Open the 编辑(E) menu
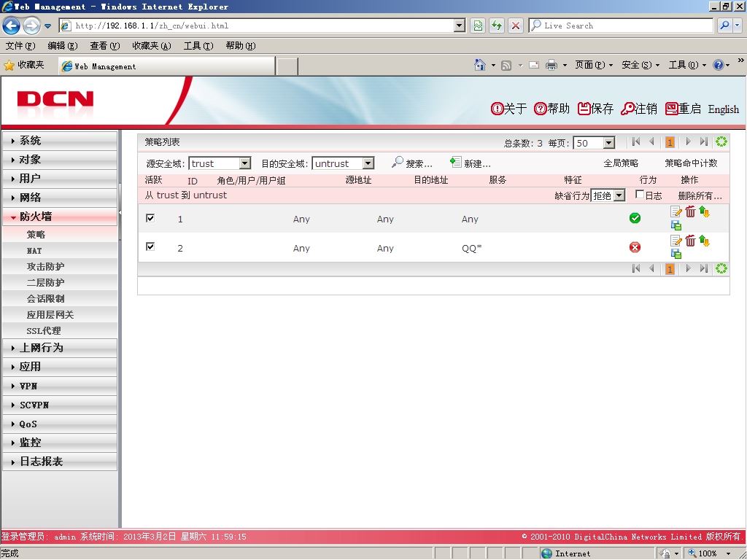 [x=63, y=46]
